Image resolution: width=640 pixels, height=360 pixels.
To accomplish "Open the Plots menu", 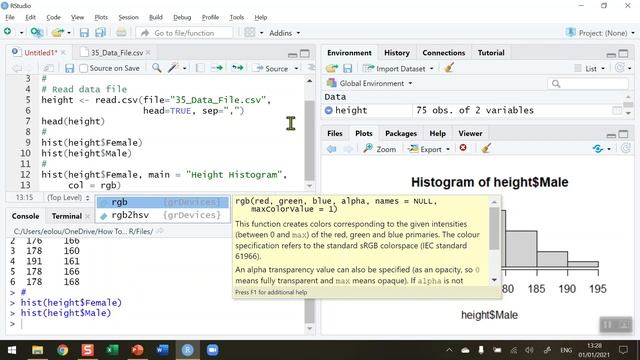I will pyautogui.click(x=101, y=17).
